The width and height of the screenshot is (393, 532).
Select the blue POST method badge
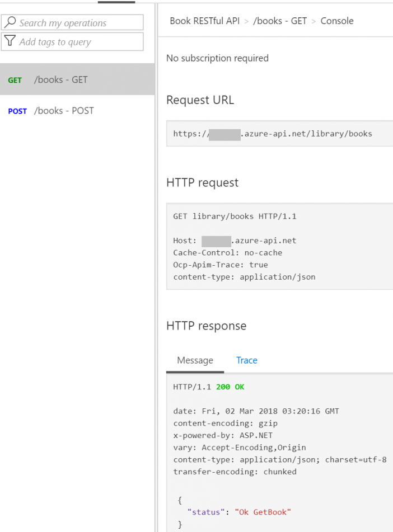click(17, 111)
